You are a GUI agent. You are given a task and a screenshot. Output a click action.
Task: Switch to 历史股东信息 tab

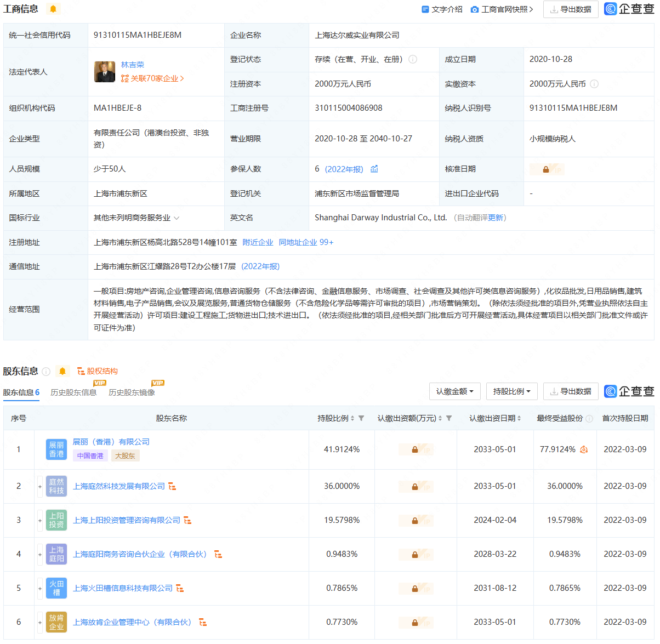point(73,392)
